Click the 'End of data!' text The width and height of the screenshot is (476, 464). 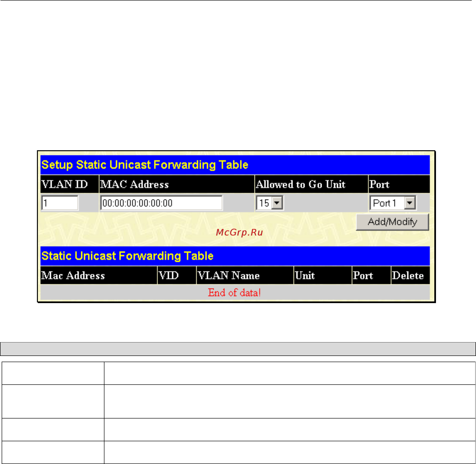coord(234,293)
